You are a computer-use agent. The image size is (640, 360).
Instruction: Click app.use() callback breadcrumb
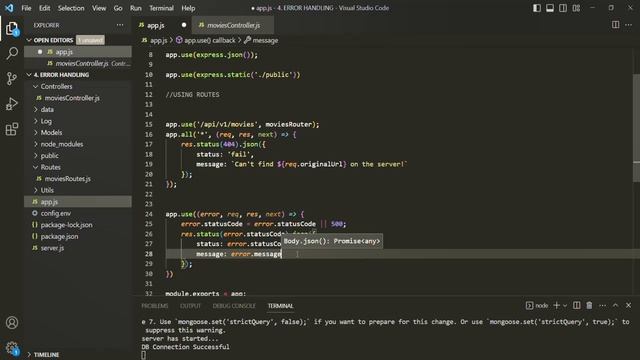pos(206,40)
